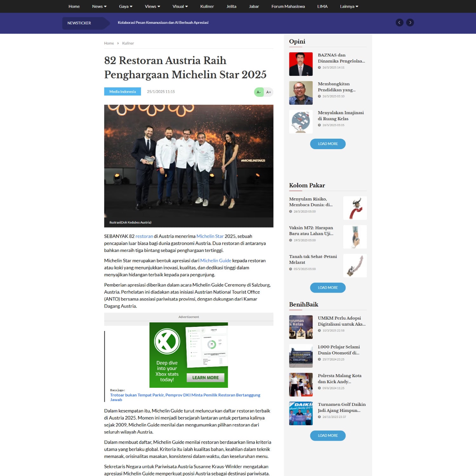Image resolution: width=476 pixels, height=476 pixels.
Task: Open Baca juga link about Trotoar bukan Tempat Parkir
Action: [185, 397]
